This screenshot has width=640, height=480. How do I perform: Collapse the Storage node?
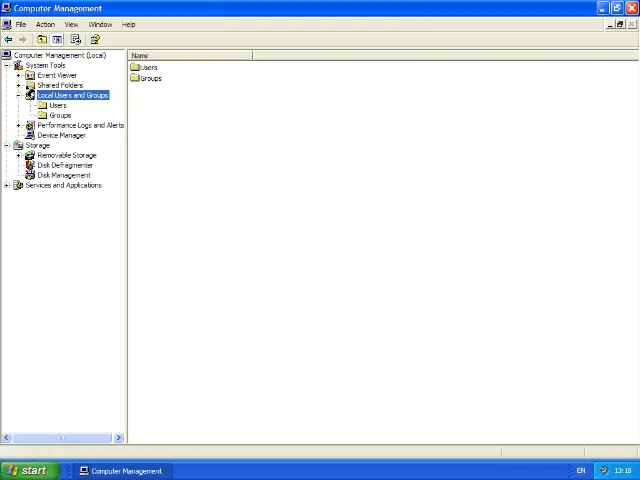pos(7,145)
